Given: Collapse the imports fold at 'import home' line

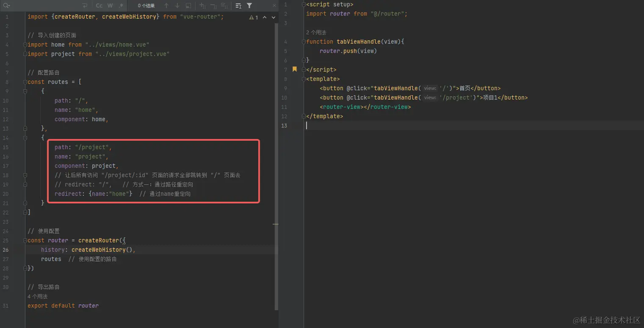Looking at the screenshot, I should (x=25, y=44).
